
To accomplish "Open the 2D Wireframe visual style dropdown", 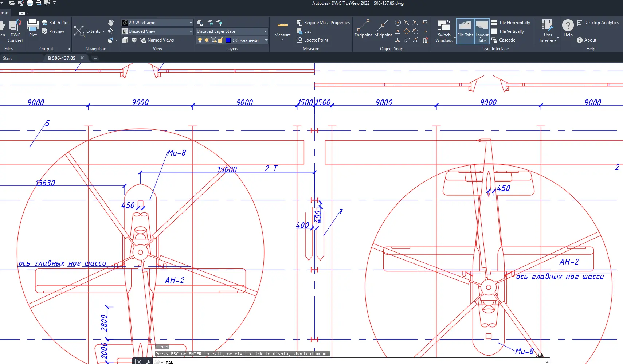I will coord(157,23).
